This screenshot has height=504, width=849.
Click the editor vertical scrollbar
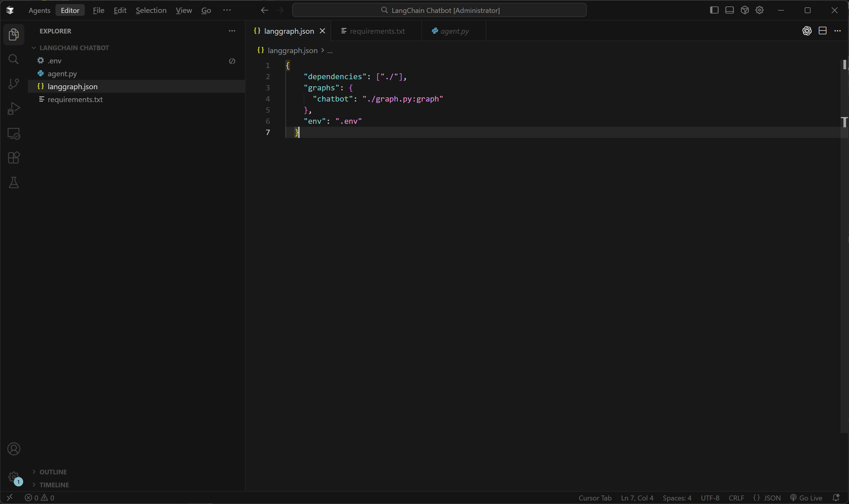(x=844, y=246)
